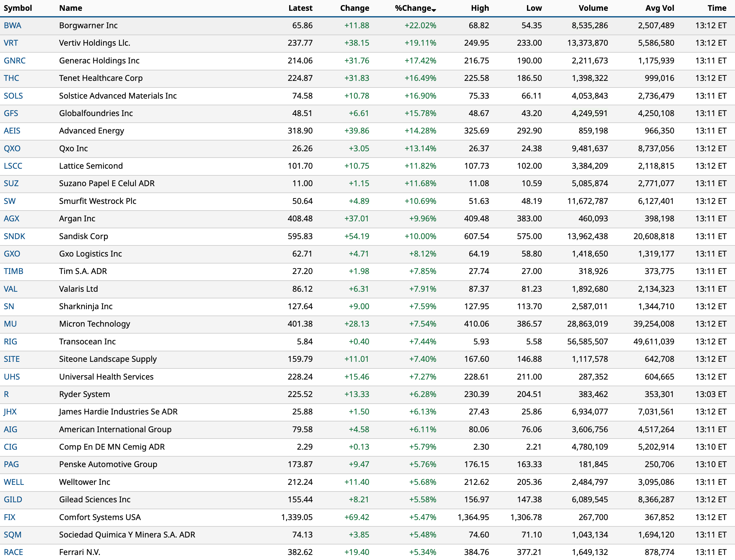735x560 pixels.
Task: Sort table by %Change column arrow
Action: click(433, 10)
